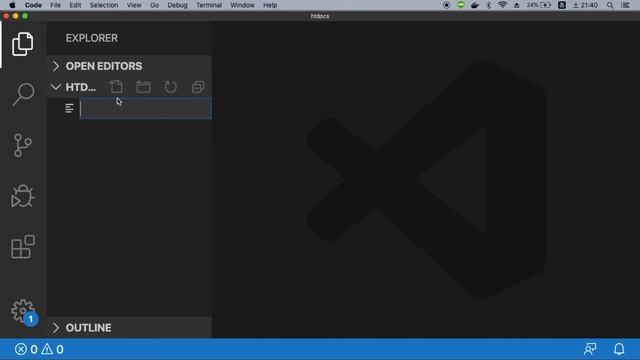Open notifications bell
Viewport: 640px width, 360px height.
619,349
